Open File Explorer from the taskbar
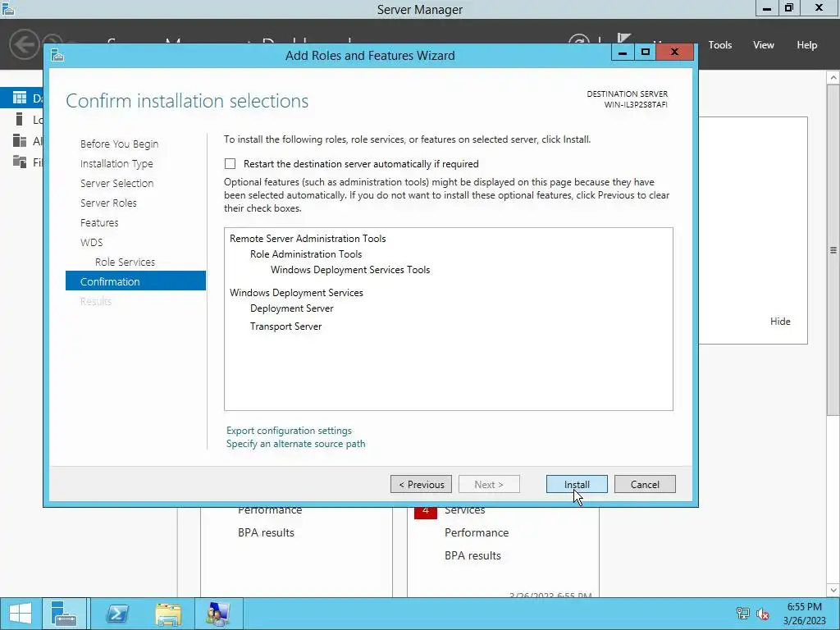840x630 pixels. click(x=167, y=614)
